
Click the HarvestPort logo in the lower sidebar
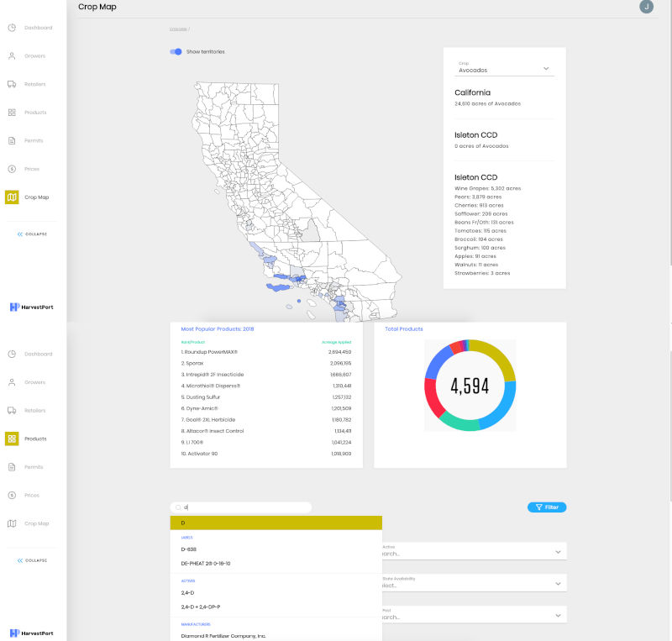[31, 633]
